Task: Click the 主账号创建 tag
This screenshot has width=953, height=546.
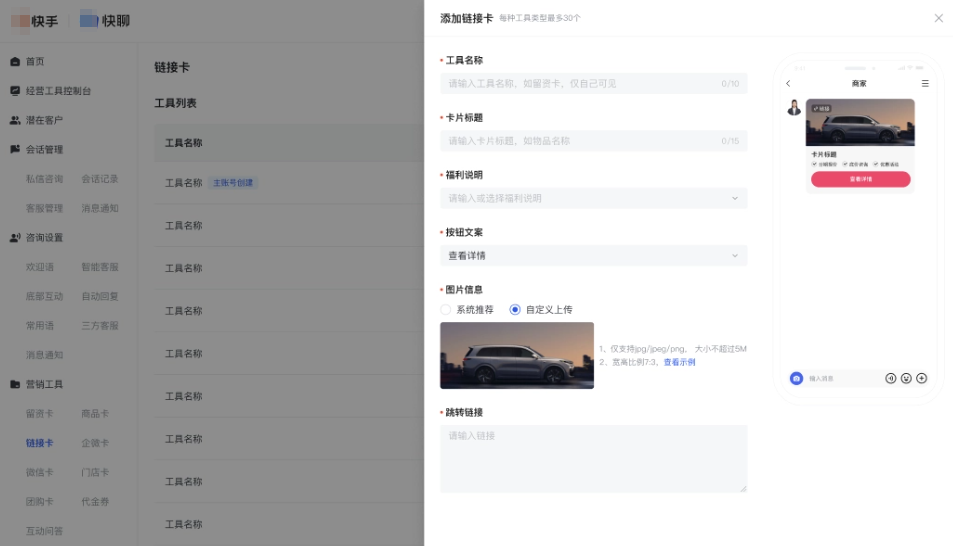Action: point(233,182)
